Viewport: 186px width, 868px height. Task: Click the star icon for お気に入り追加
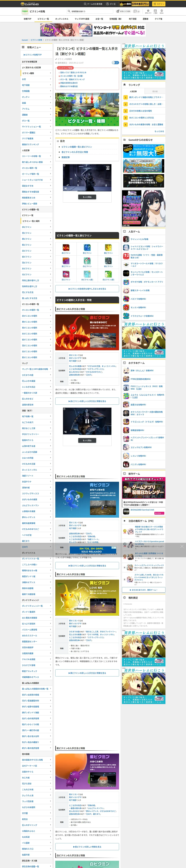[118, 11]
